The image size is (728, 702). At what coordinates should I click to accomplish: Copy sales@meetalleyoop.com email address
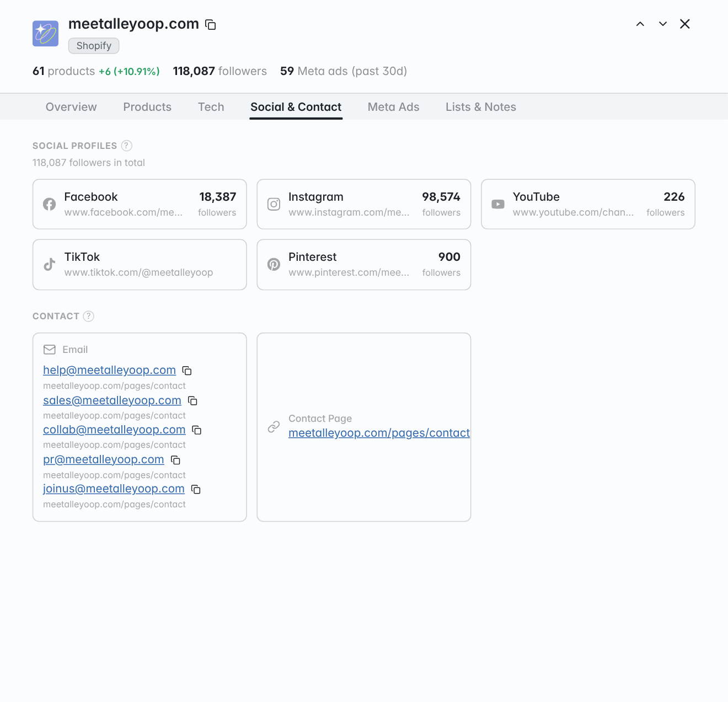(192, 401)
